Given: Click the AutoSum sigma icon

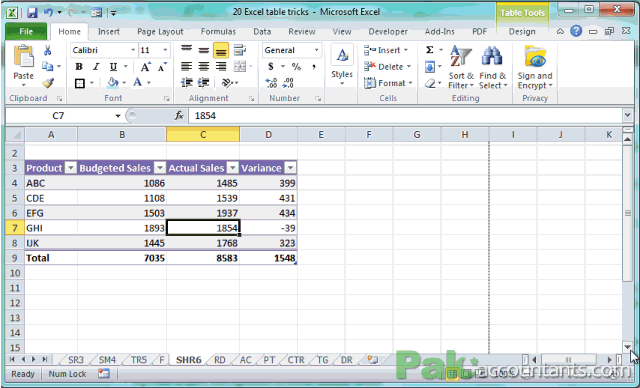Looking at the screenshot, I should click(x=430, y=50).
